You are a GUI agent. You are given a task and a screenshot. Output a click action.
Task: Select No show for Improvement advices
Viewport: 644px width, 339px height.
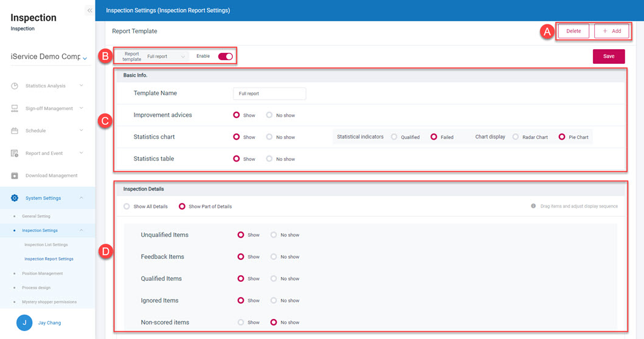click(x=269, y=115)
